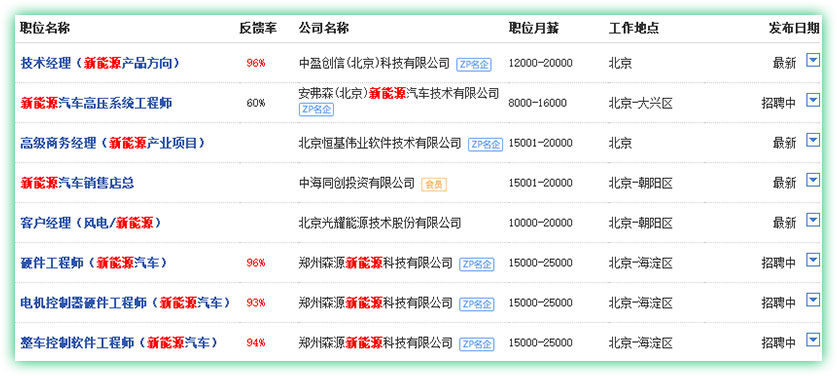Screen dimensions: 837x376
Task: Open the 电机控制器硬件工程师 job link
Action: click(x=125, y=303)
